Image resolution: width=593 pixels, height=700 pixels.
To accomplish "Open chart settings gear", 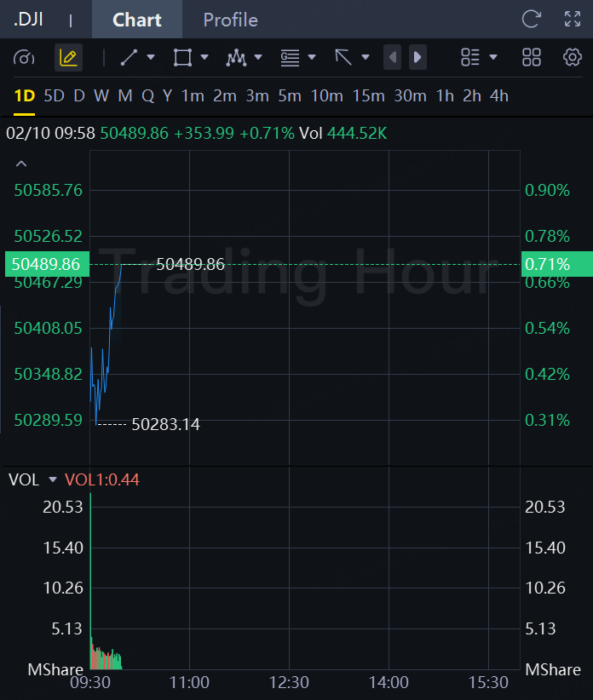I will click(573, 57).
